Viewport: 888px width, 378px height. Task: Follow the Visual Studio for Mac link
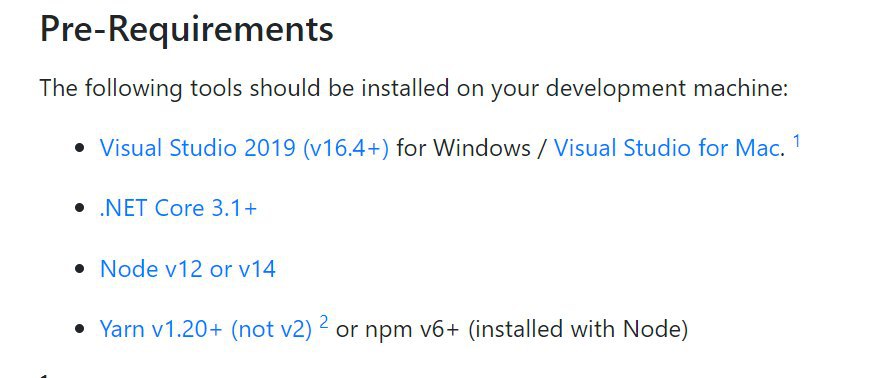click(x=668, y=148)
